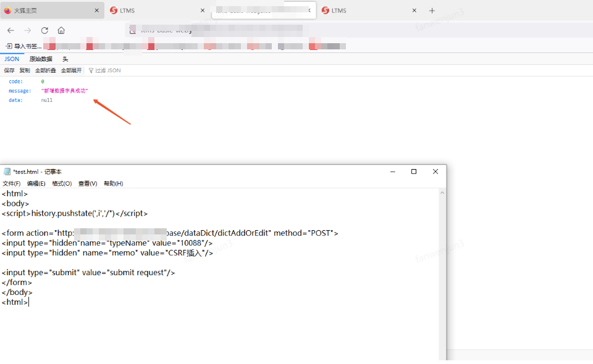Click Notepad scrollbar up arrow

click(442, 193)
